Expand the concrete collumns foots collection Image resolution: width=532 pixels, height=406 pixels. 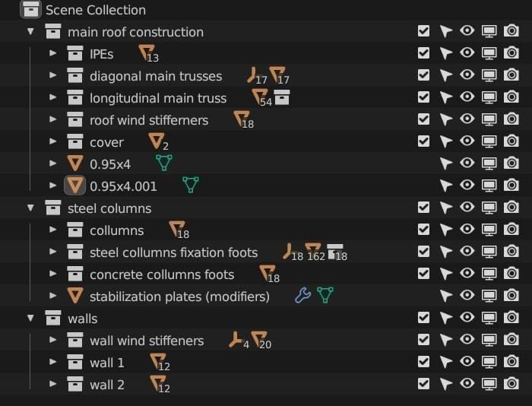click(x=52, y=274)
